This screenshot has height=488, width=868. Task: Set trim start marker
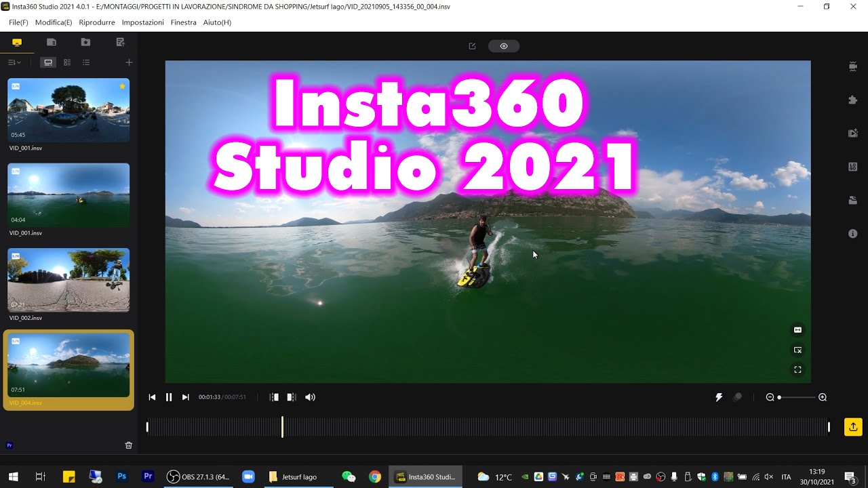click(x=274, y=397)
